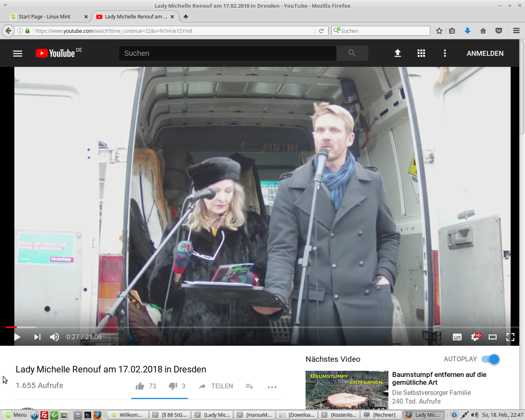525x420 pixels.
Task: Click the YouTube upload video icon
Action: (x=397, y=53)
